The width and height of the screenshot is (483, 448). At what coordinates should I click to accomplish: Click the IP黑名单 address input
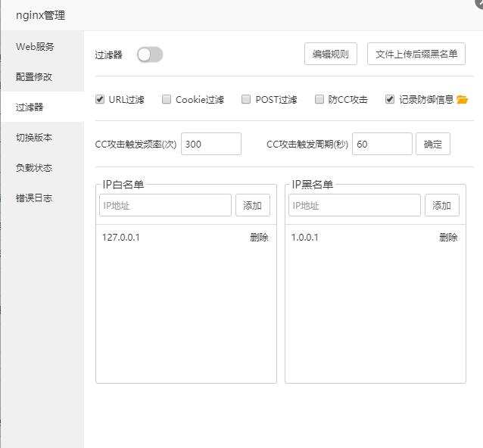(354, 205)
